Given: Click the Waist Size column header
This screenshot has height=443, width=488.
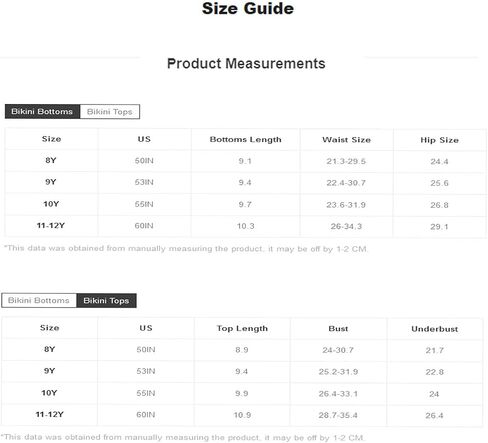Looking at the screenshot, I should [346, 140].
